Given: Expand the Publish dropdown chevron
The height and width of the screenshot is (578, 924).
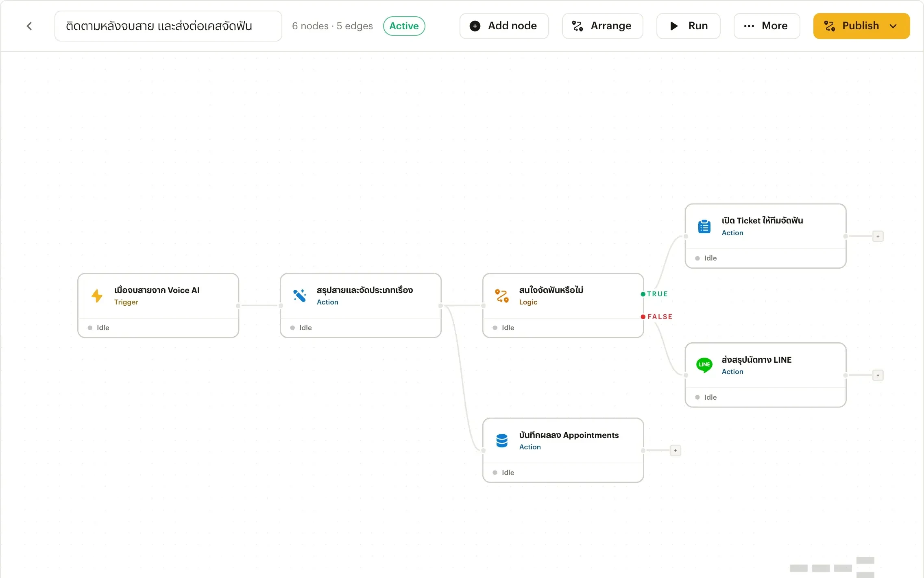Looking at the screenshot, I should click(893, 26).
